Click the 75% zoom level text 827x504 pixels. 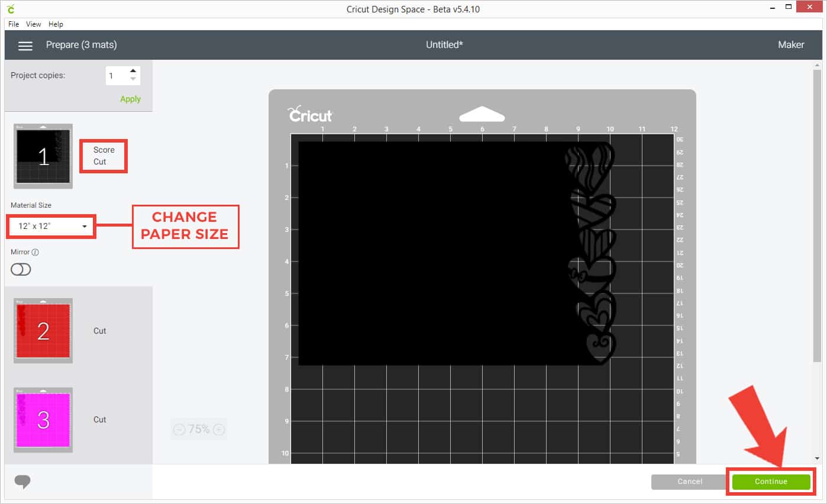pyautogui.click(x=199, y=429)
